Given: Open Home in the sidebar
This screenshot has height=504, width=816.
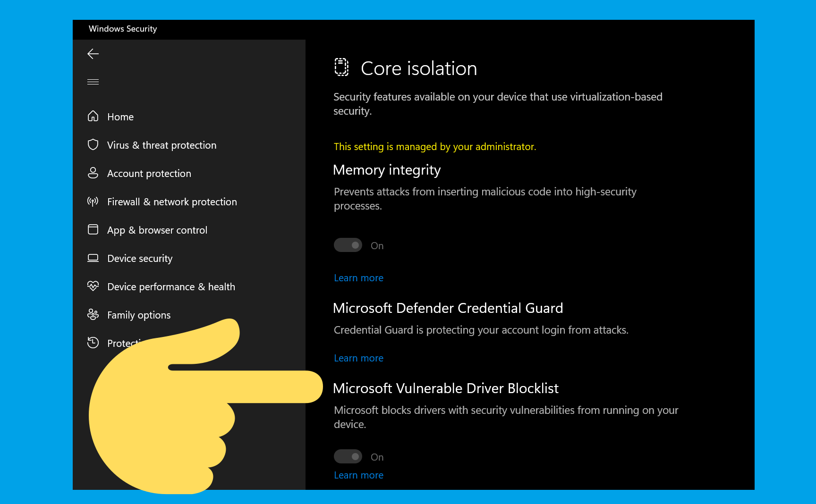Looking at the screenshot, I should click(x=120, y=117).
